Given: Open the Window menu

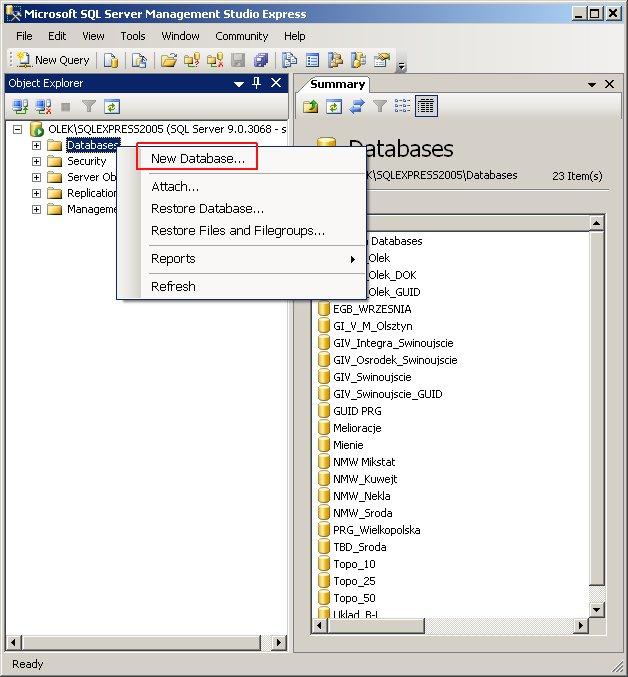Looking at the screenshot, I should [x=180, y=36].
